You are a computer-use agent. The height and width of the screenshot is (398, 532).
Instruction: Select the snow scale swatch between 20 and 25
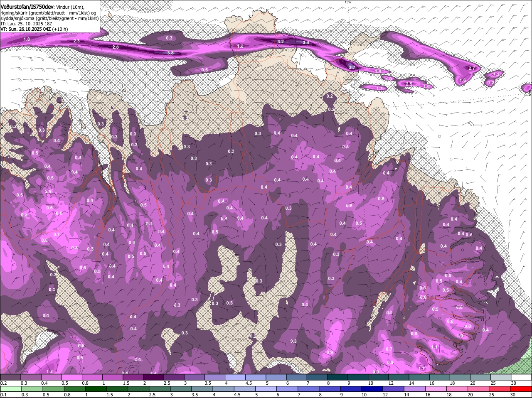point(480,377)
